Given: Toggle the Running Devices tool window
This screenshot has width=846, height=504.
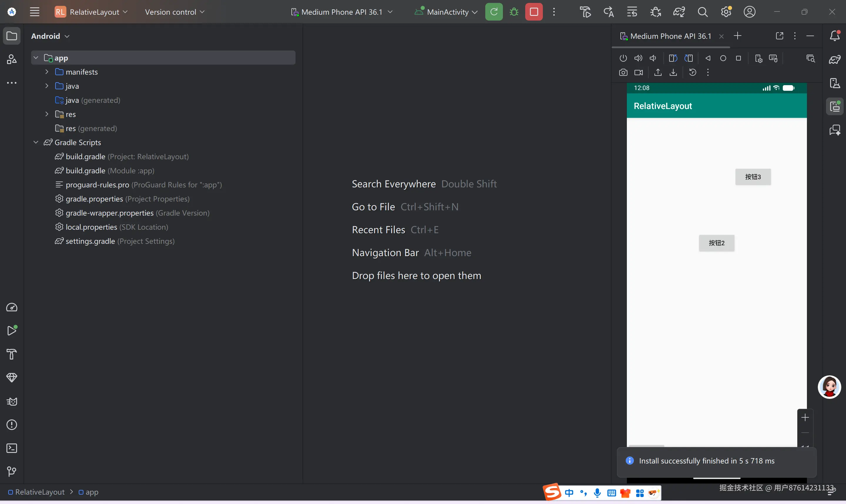Looking at the screenshot, I should [835, 106].
